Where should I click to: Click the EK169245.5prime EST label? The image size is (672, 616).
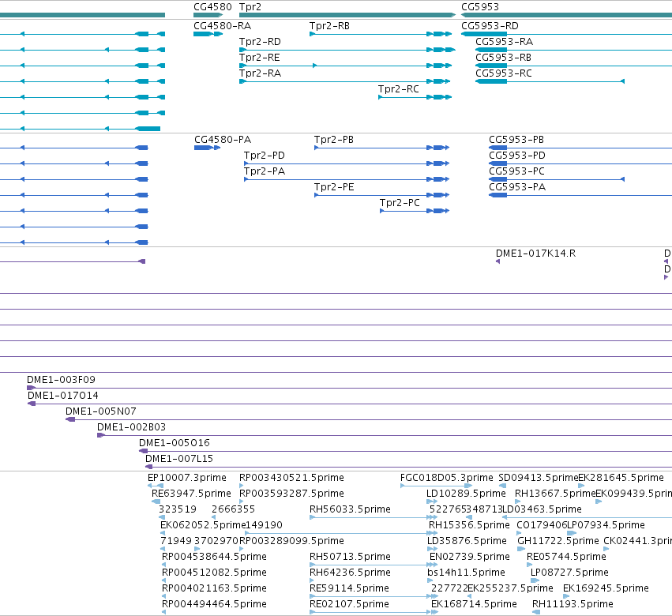[x=606, y=588]
